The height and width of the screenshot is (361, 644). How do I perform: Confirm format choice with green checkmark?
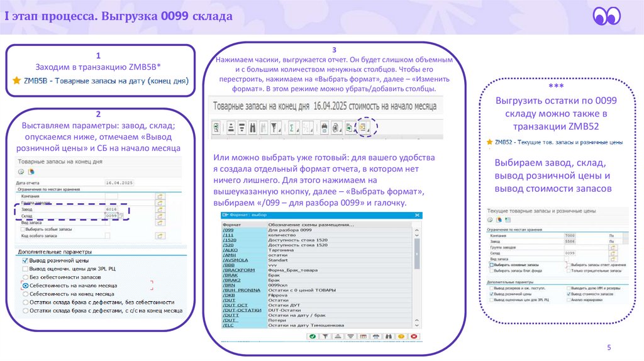point(313,336)
